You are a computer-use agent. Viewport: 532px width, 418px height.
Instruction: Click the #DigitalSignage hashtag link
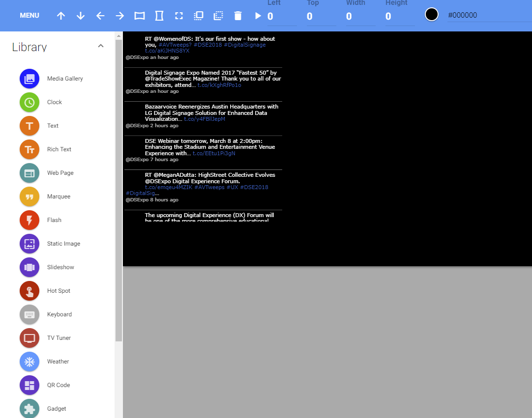pos(245,45)
